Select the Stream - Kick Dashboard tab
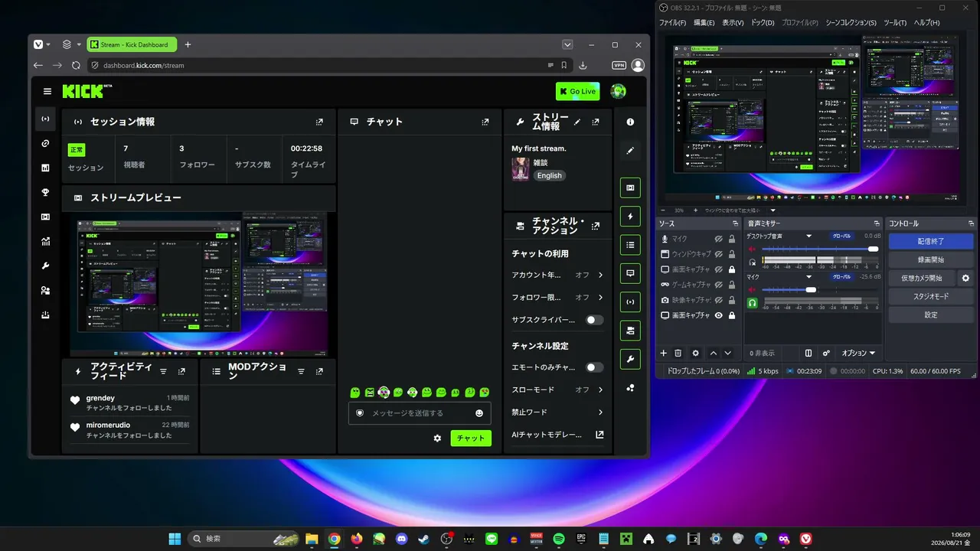The image size is (980, 551). pyautogui.click(x=132, y=44)
